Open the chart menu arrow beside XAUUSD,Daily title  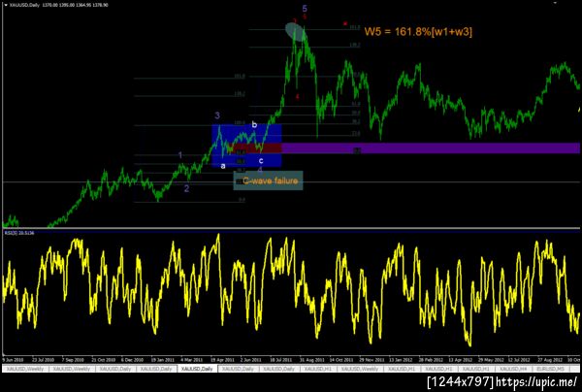click(6, 5)
